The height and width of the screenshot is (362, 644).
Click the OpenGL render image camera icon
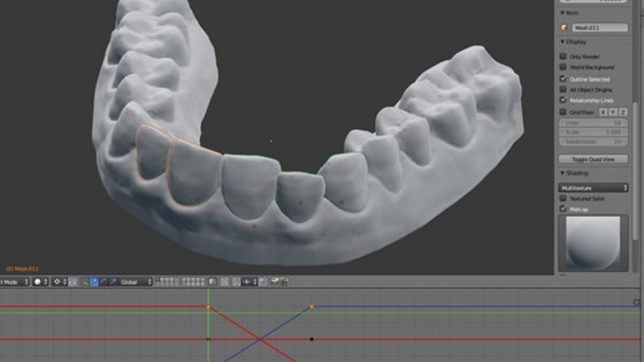pos(275,281)
